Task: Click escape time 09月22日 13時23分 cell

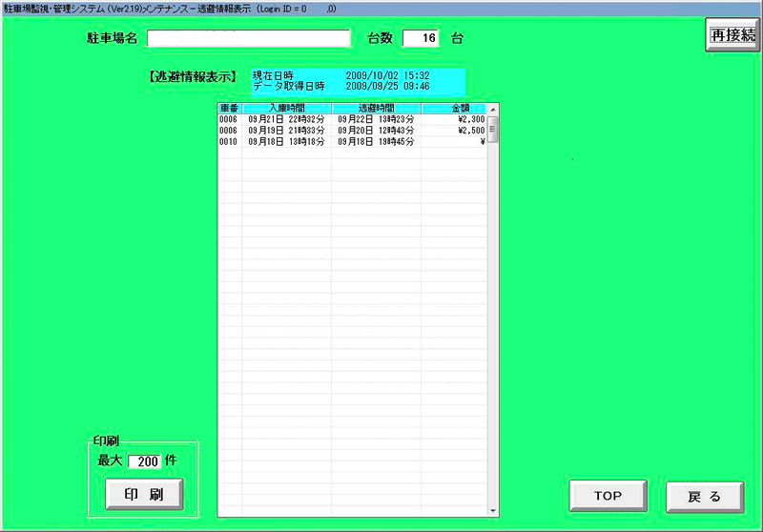Action: tap(376, 119)
